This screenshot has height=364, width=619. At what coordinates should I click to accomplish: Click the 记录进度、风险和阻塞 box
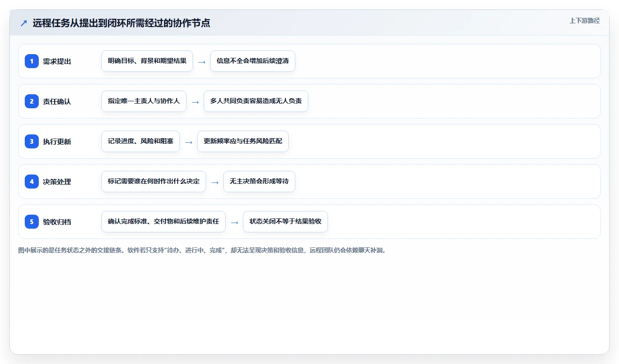141,141
